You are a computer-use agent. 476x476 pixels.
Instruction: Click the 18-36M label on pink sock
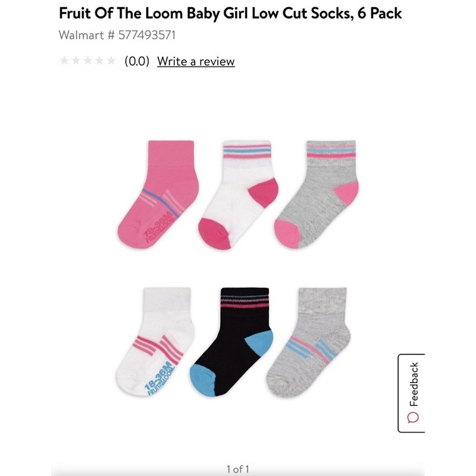[157, 226]
